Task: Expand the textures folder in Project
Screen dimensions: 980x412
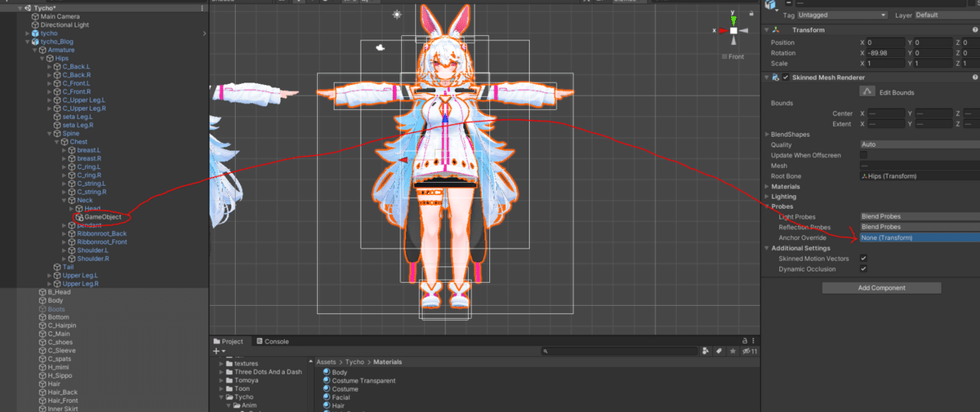Action: click(221, 363)
